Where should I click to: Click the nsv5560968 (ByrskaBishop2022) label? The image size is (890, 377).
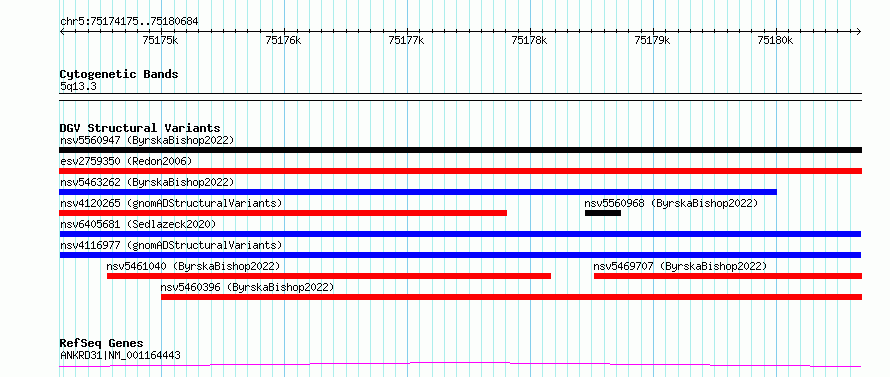click(671, 203)
